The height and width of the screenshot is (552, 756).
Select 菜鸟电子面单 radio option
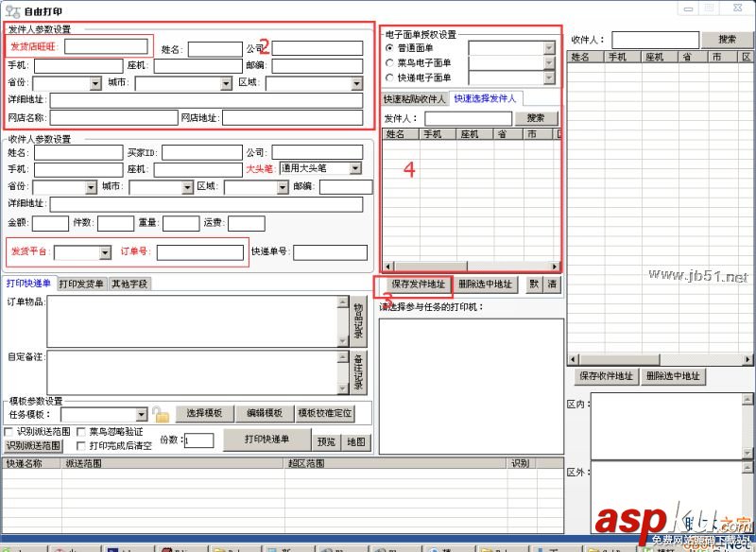[x=389, y=62]
